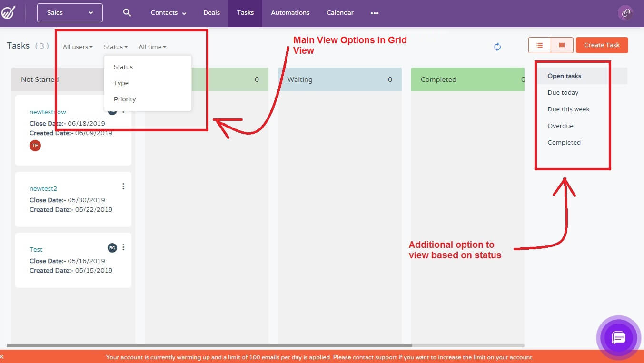Open the chat support widget
This screenshot has height=363, width=644.
point(618,338)
